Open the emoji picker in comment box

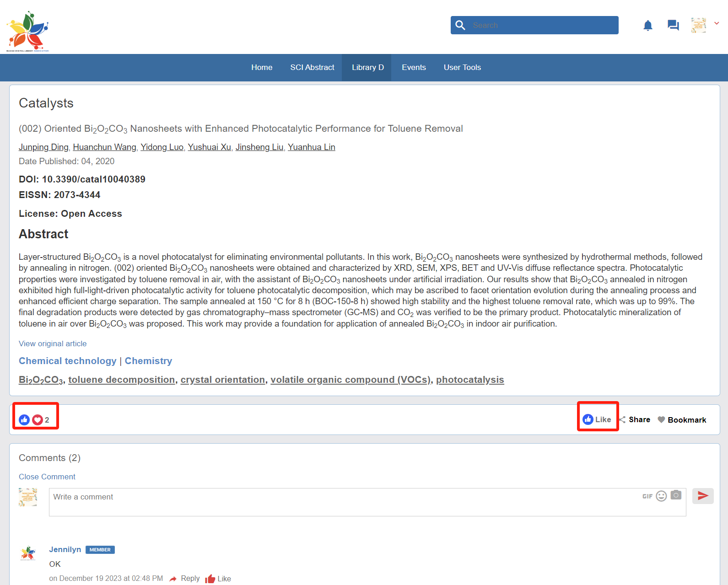tap(661, 496)
